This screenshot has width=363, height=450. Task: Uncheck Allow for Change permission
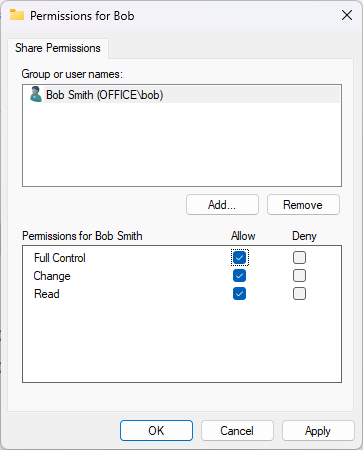240,276
